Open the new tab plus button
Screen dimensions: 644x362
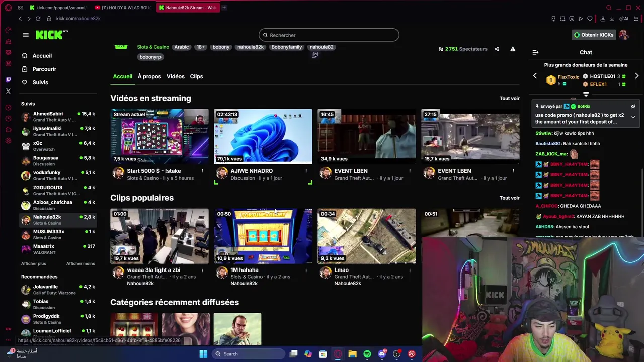pos(224,8)
